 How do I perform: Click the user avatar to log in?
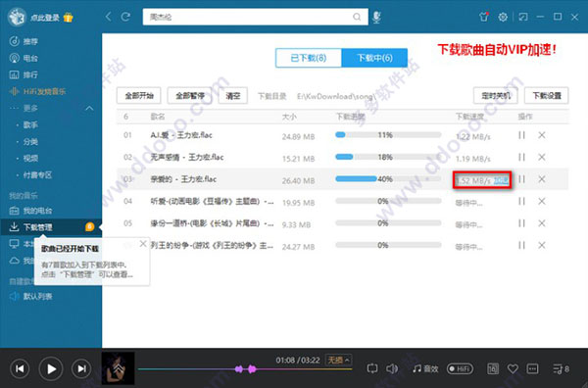[x=17, y=17]
